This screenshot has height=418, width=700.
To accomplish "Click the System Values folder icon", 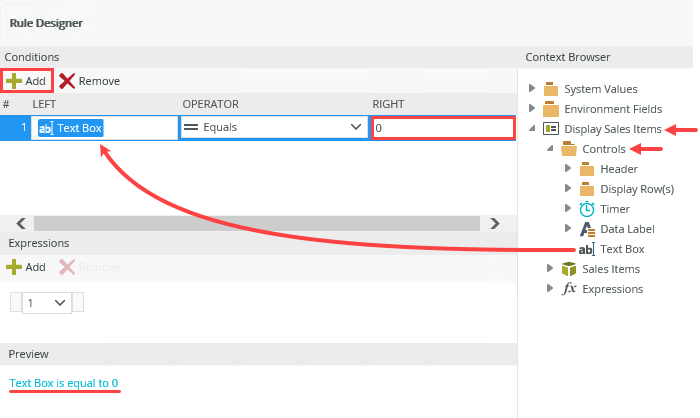I will point(551,89).
